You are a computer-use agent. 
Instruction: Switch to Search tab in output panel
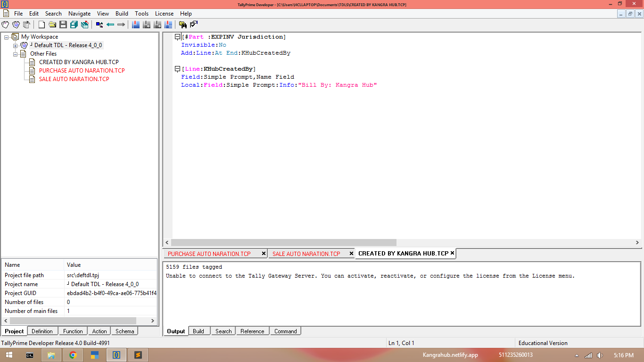(223, 331)
